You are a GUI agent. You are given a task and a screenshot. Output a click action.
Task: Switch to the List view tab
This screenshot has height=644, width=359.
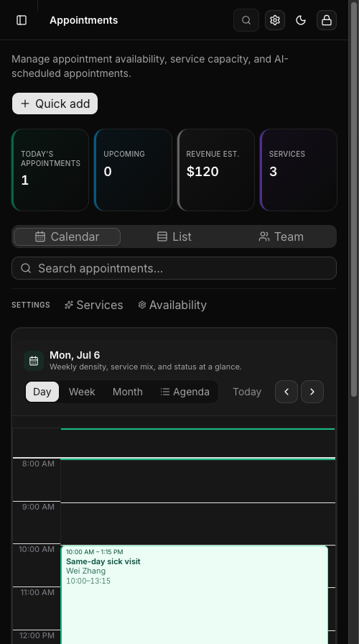(x=174, y=236)
